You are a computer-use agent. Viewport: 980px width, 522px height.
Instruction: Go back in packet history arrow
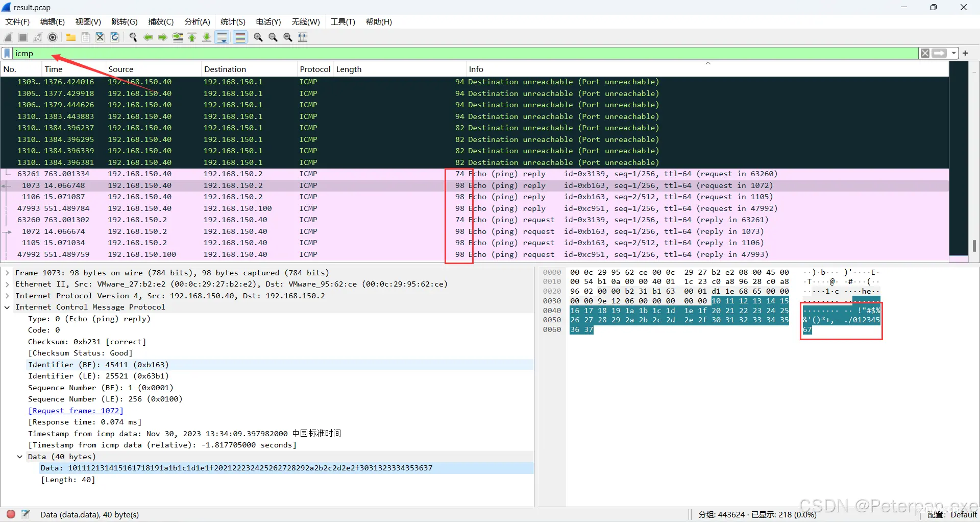click(148, 37)
